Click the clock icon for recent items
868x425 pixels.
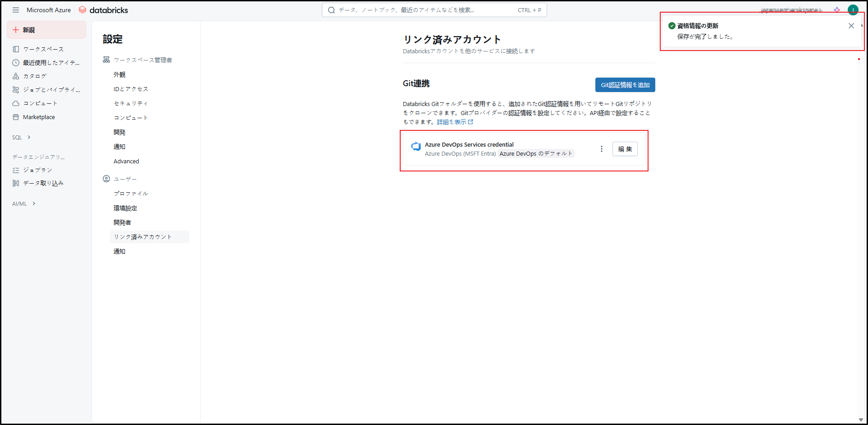[x=16, y=63]
